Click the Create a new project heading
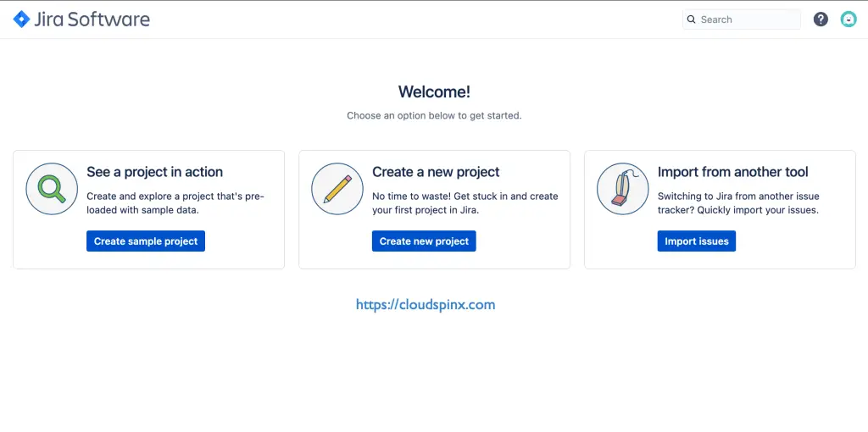Image resolution: width=868 pixels, height=432 pixels. (x=436, y=172)
